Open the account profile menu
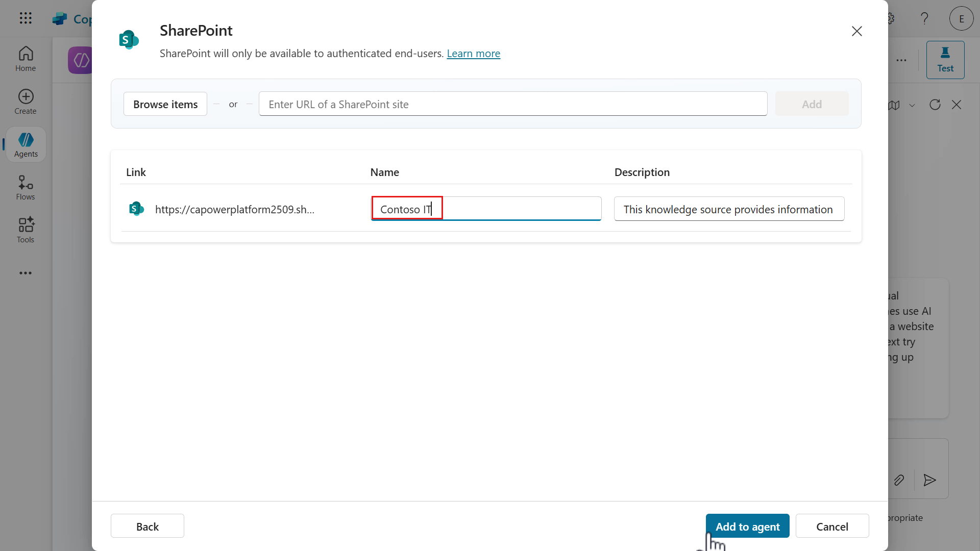Image resolution: width=980 pixels, height=551 pixels. (961, 18)
